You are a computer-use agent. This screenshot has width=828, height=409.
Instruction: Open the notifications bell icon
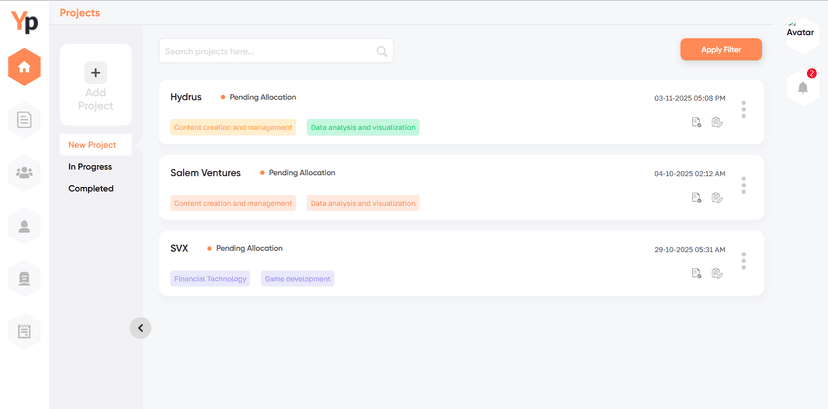802,88
